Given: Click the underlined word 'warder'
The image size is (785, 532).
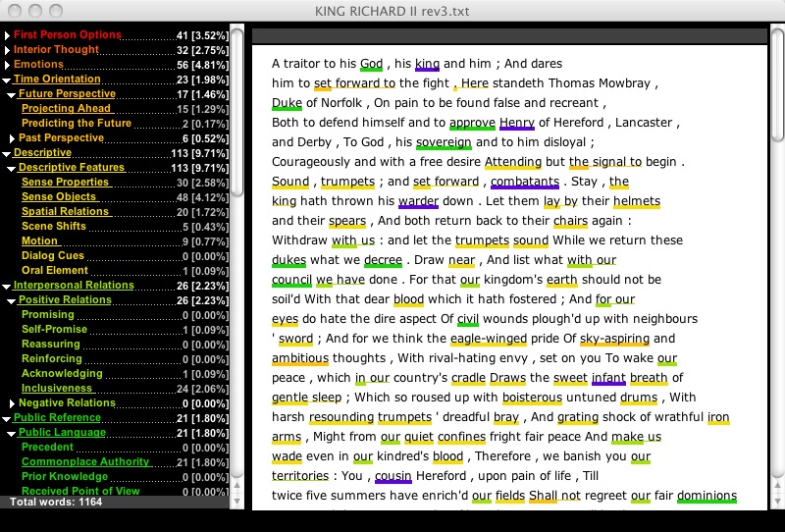Looking at the screenshot, I should click(418, 201).
